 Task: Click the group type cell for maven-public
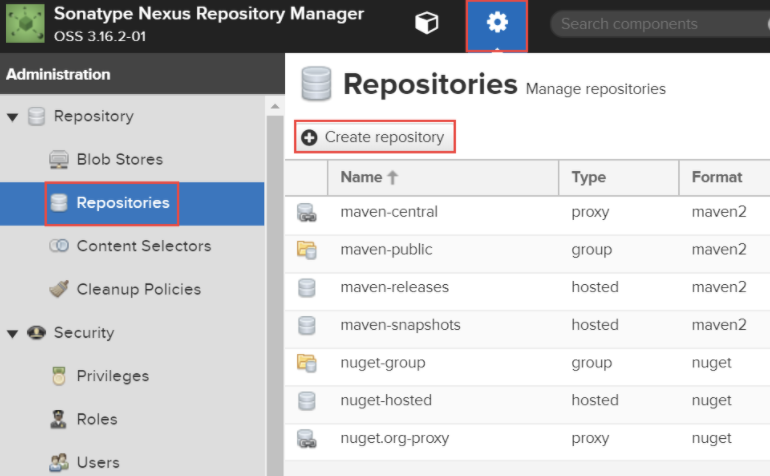[x=592, y=250]
